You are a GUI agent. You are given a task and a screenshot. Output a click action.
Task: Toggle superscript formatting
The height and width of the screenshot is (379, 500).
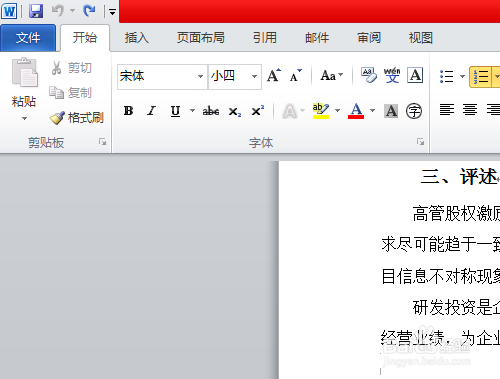pyautogui.click(x=258, y=110)
